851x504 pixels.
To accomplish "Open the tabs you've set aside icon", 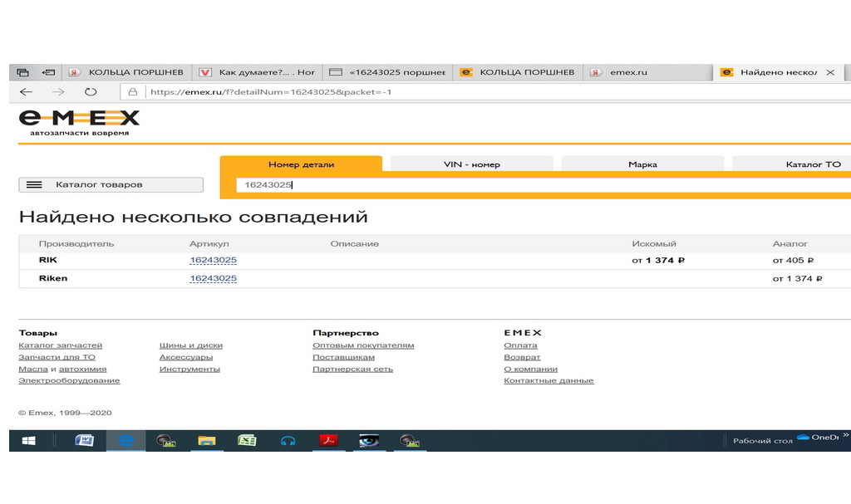I will click(22, 72).
